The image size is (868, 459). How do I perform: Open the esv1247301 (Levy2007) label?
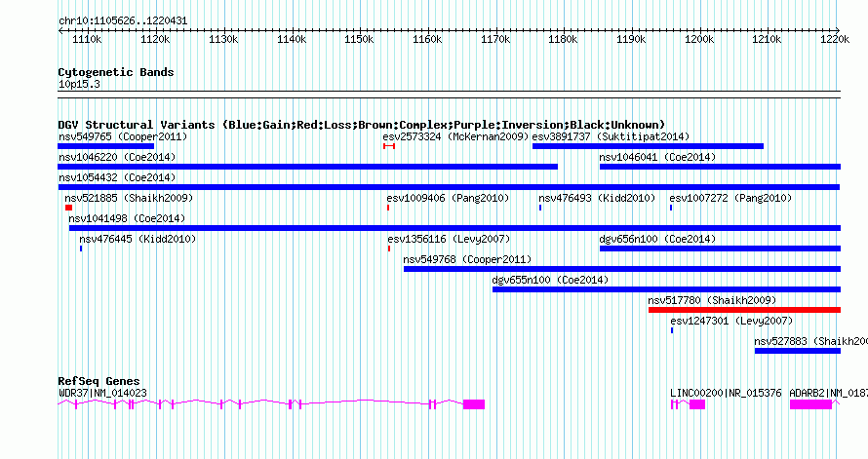tap(731, 321)
